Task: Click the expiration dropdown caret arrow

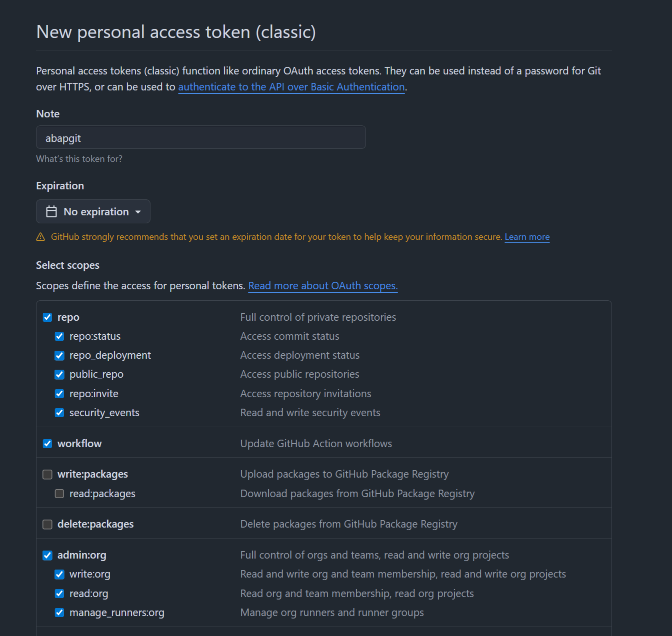Action: coord(138,212)
